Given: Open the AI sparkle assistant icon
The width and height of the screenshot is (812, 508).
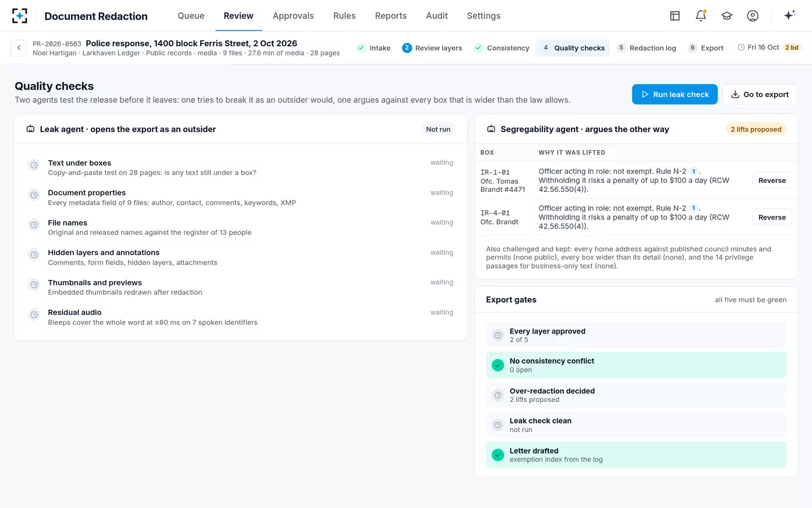Looking at the screenshot, I should point(789,15).
